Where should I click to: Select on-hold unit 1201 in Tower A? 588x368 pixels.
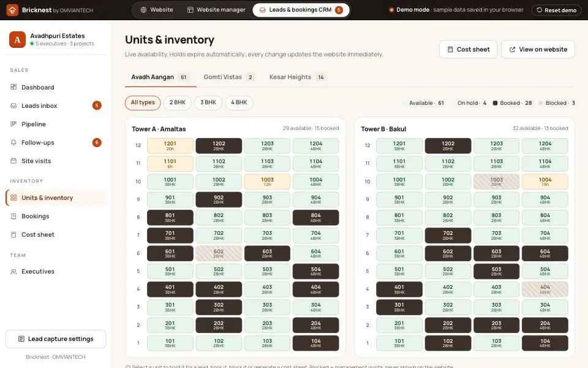[x=170, y=146]
